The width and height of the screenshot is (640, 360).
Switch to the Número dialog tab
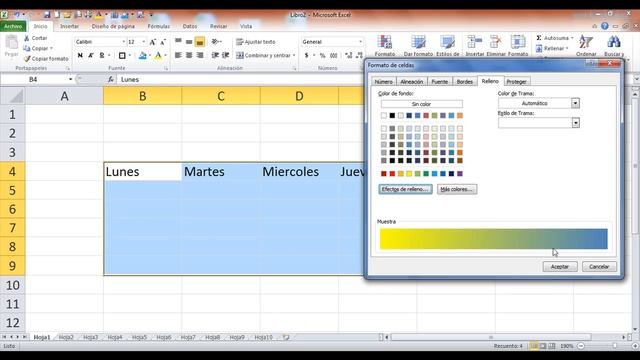point(384,82)
